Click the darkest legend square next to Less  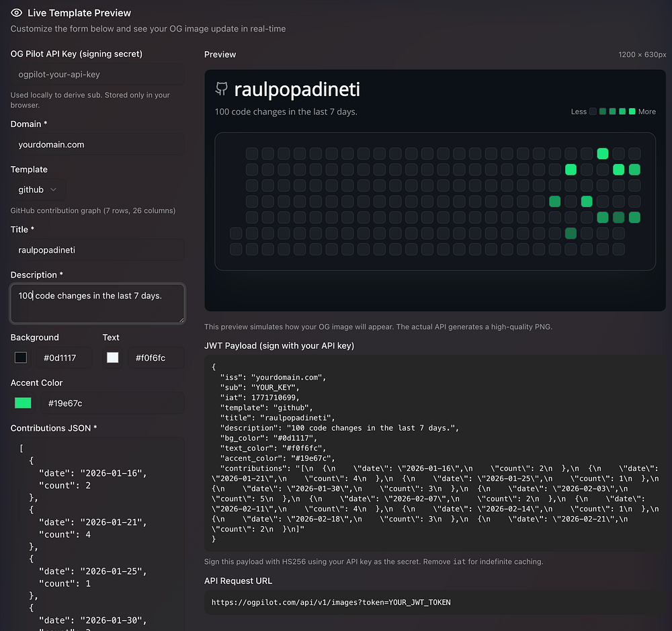(593, 112)
